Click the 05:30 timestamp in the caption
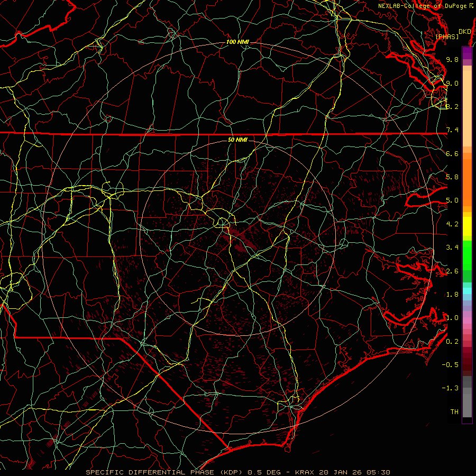Screen dimensions: 476x476 coord(378,472)
